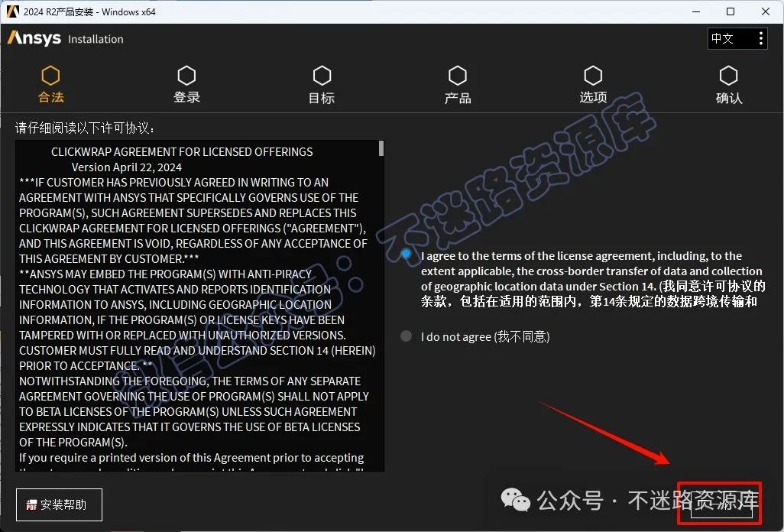Close the installer window
The image size is (784, 532).
click(x=766, y=11)
